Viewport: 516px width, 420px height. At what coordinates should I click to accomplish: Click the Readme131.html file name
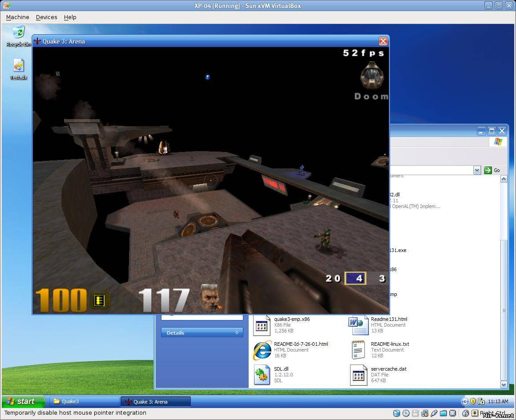(x=389, y=319)
